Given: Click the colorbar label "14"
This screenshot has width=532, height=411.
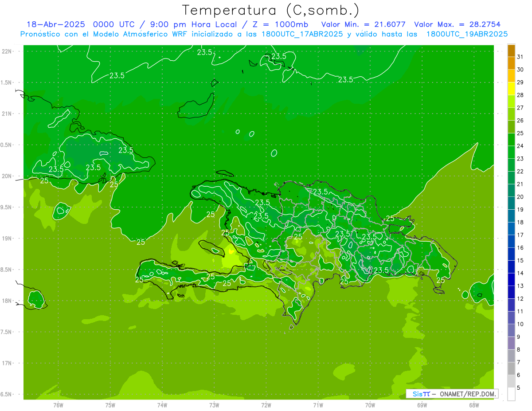Looking at the screenshot, I should point(520,273).
